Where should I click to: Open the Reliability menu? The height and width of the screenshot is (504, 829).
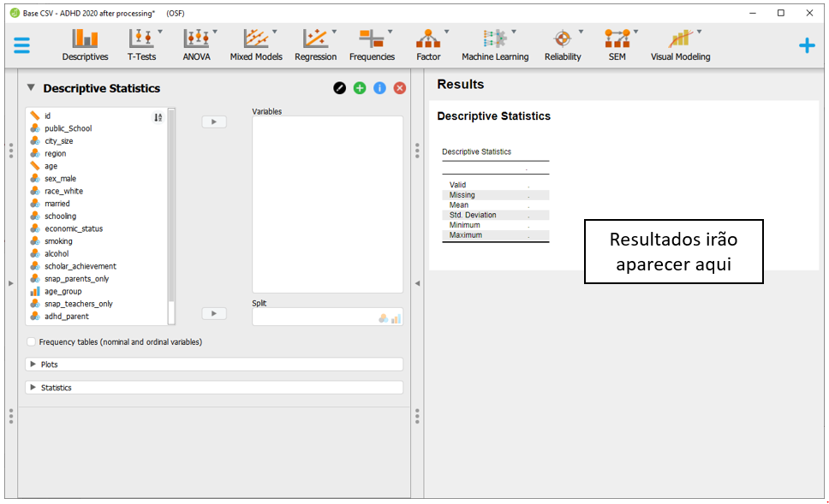[563, 44]
